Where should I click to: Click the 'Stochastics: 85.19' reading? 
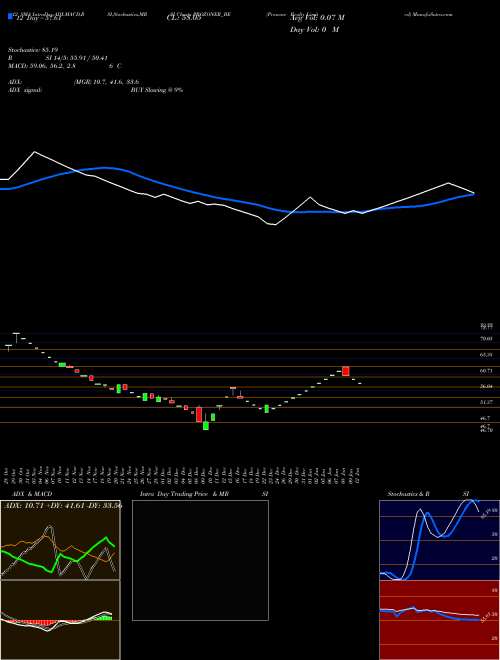click(x=32, y=50)
